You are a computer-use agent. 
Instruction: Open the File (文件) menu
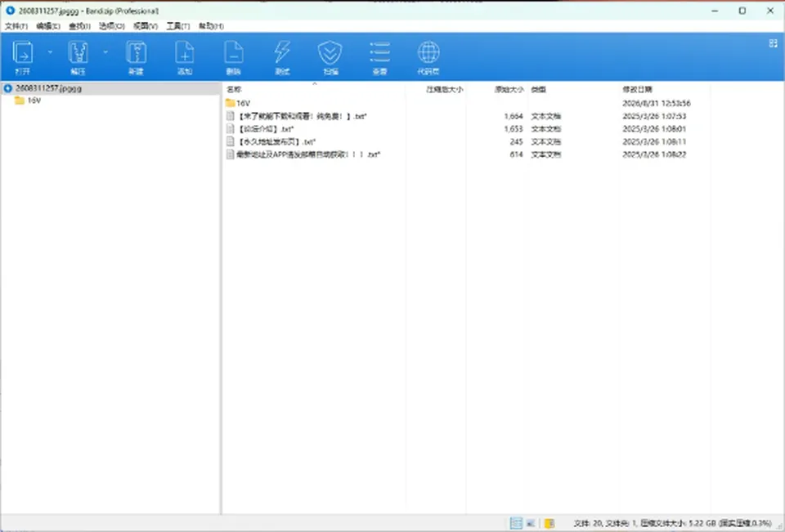[x=16, y=26]
